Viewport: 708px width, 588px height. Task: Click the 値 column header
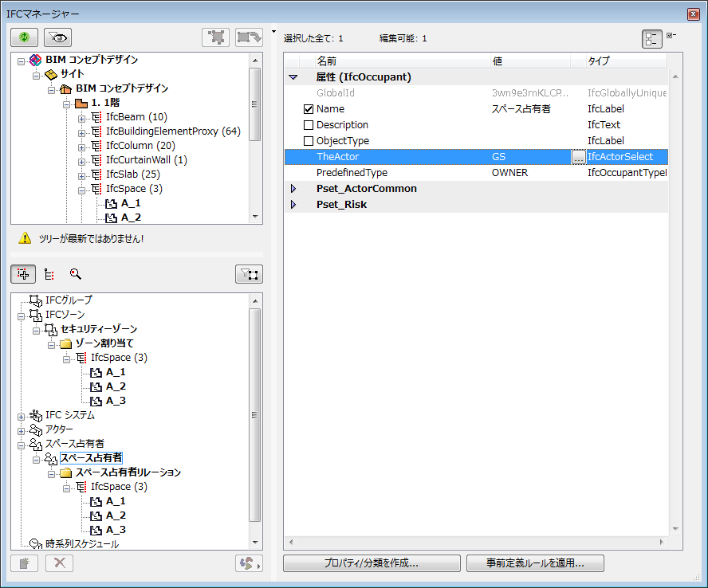[x=530, y=61]
